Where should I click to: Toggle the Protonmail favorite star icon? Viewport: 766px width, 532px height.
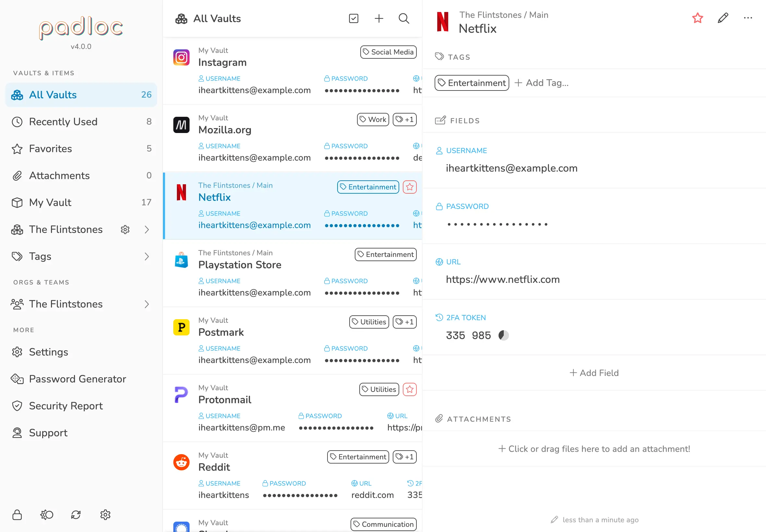point(410,390)
